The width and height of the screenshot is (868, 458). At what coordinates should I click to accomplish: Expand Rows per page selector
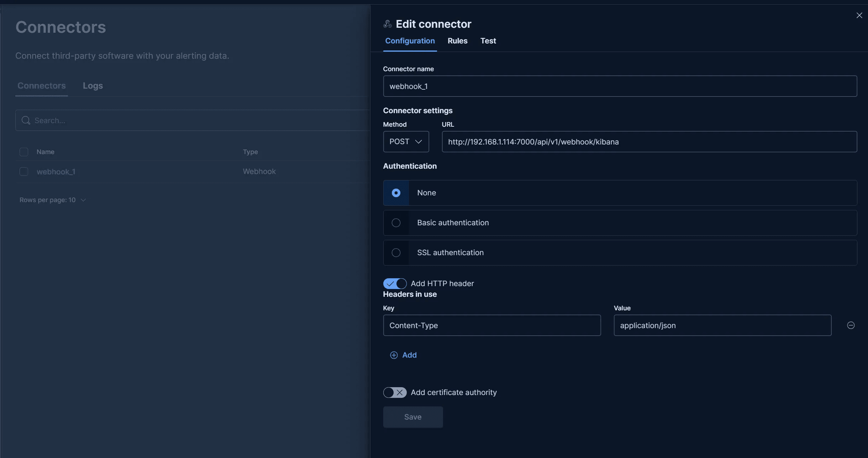click(53, 200)
